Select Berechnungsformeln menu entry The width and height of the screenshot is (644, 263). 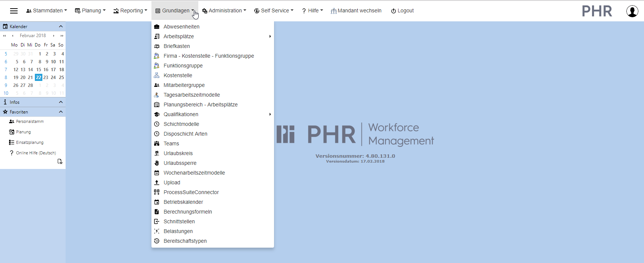point(213,212)
